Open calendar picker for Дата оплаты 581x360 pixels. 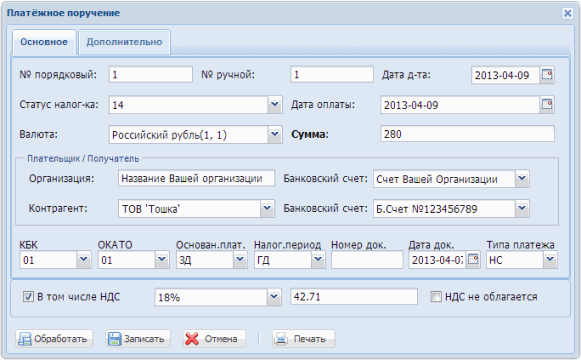pos(547,104)
